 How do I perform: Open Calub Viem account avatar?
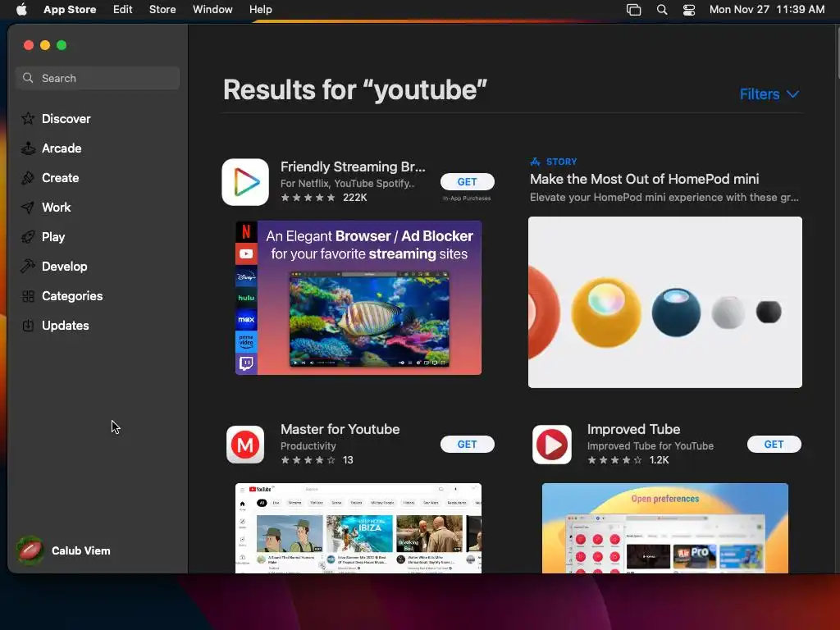click(x=30, y=550)
